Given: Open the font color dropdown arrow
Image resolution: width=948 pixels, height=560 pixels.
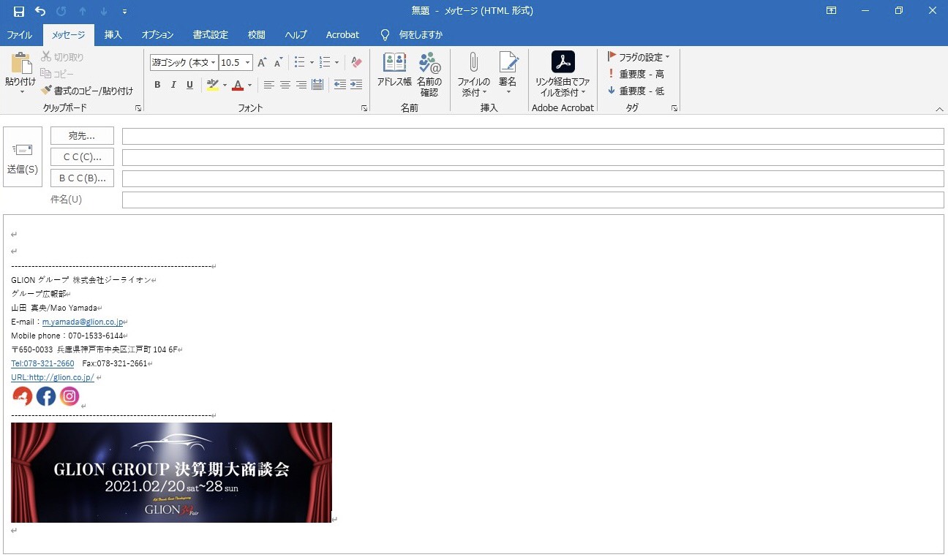Looking at the screenshot, I should 249,86.
